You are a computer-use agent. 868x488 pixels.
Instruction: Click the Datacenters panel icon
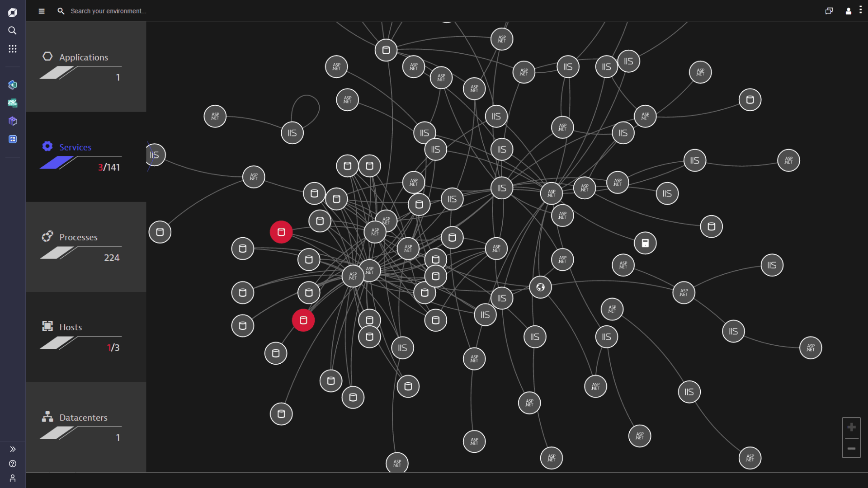[x=47, y=417]
